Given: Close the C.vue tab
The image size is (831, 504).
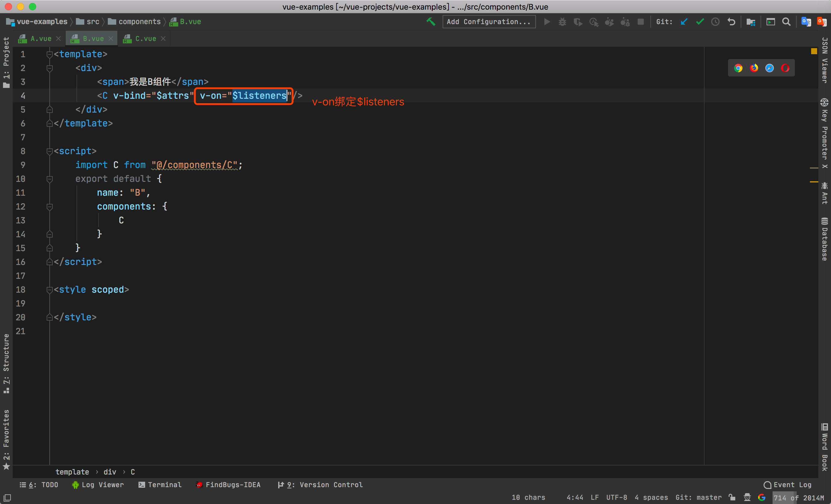Looking at the screenshot, I should (x=163, y=39).
